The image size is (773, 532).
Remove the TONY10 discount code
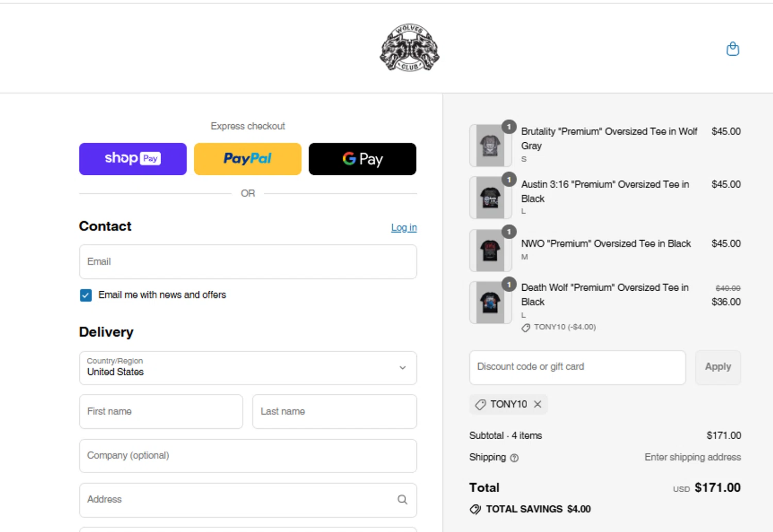pos(537,404)
